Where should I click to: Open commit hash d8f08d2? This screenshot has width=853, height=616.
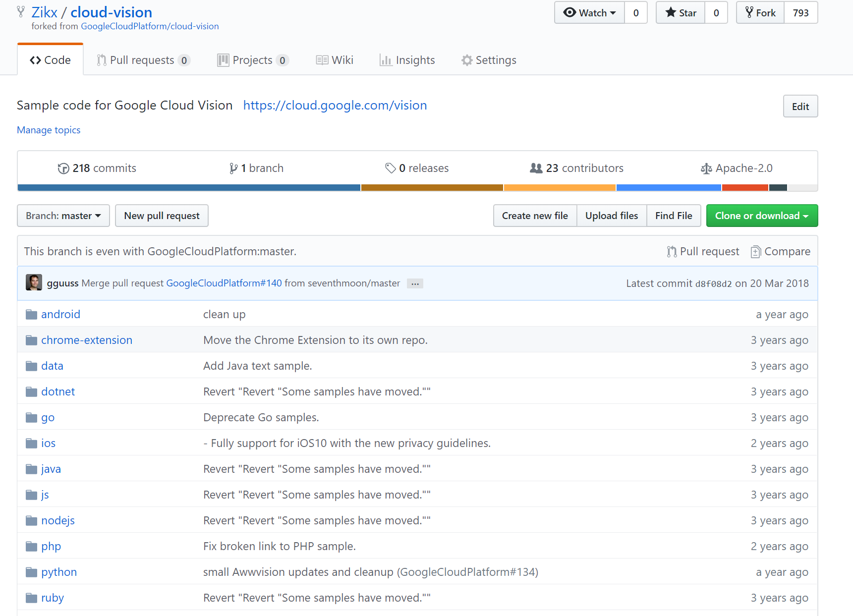click(713, 283)
